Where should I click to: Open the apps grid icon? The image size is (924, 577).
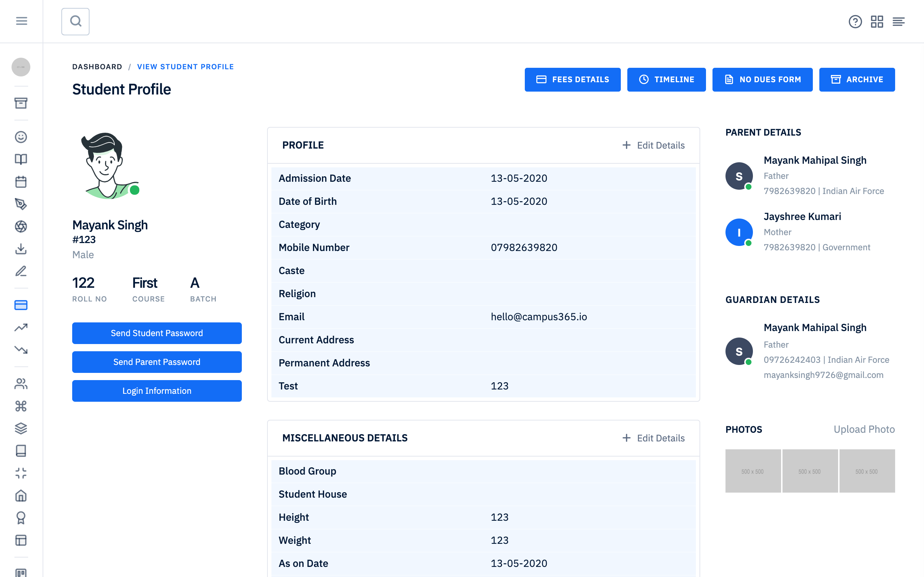point(877,22)
